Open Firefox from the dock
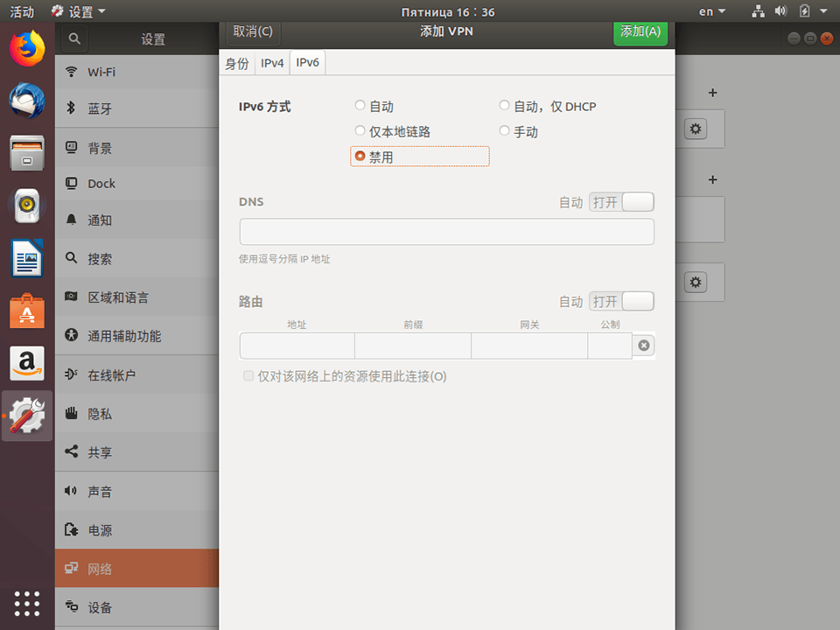 tap(26, 48)
